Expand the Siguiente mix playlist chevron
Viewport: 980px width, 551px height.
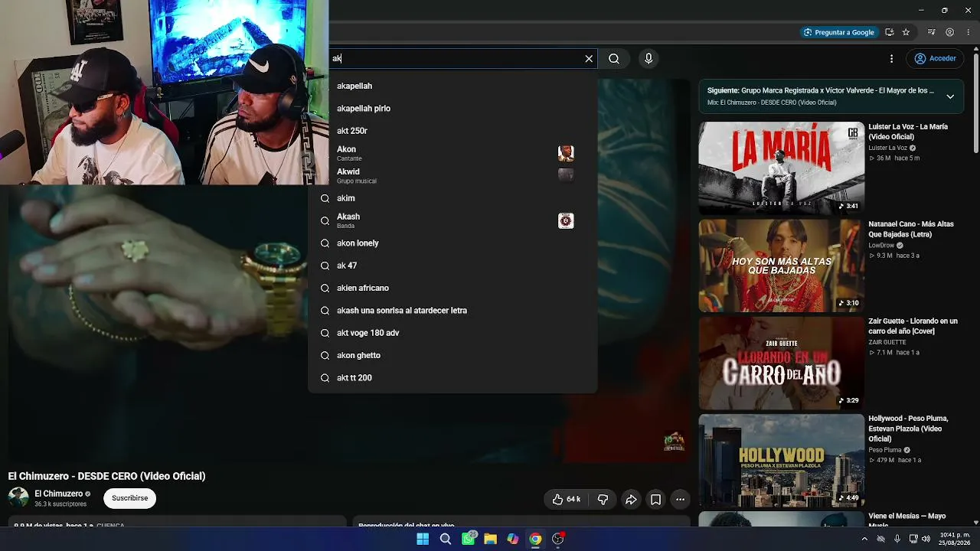(x=950, y=96)
